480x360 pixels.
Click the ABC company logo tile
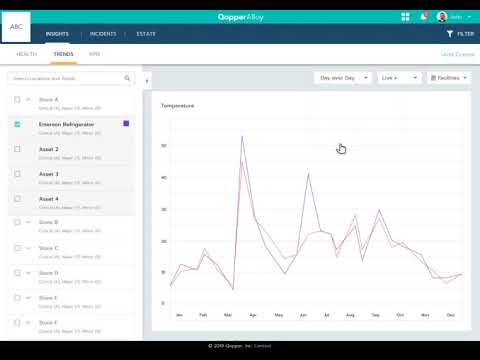click(16, 27)
